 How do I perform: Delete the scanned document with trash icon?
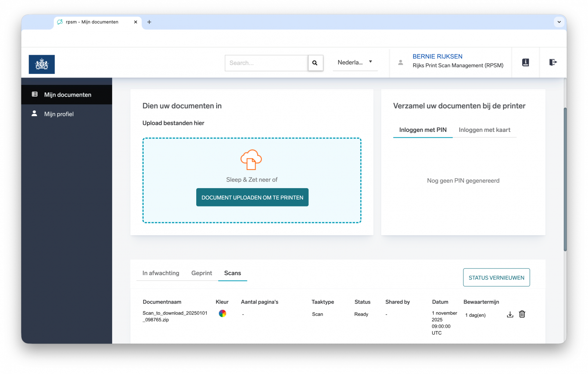coord(522,314)
